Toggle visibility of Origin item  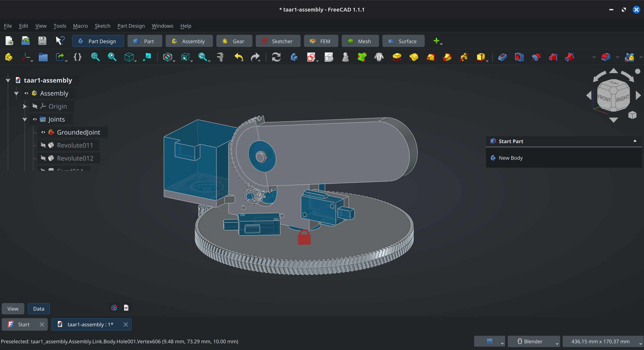[x=35, y=106]
